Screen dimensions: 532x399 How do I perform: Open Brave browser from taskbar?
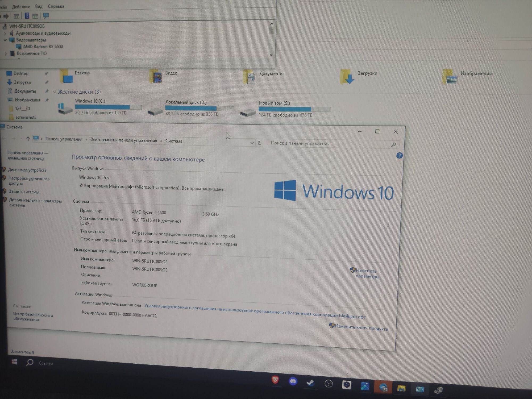pos(275,380)
